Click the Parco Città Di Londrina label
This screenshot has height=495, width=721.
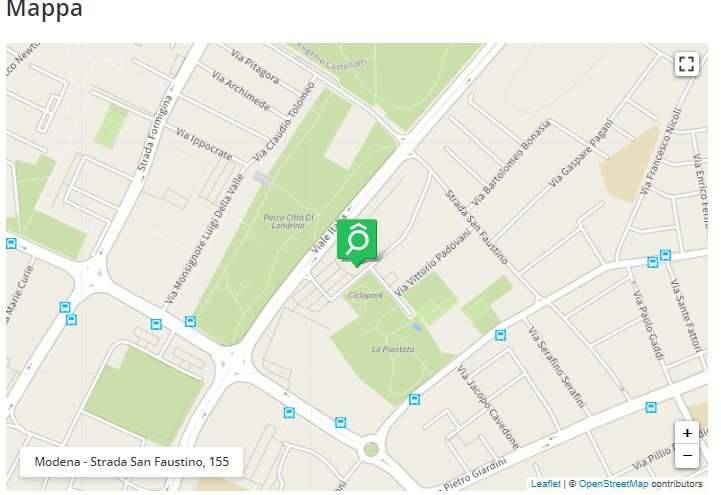289,221
